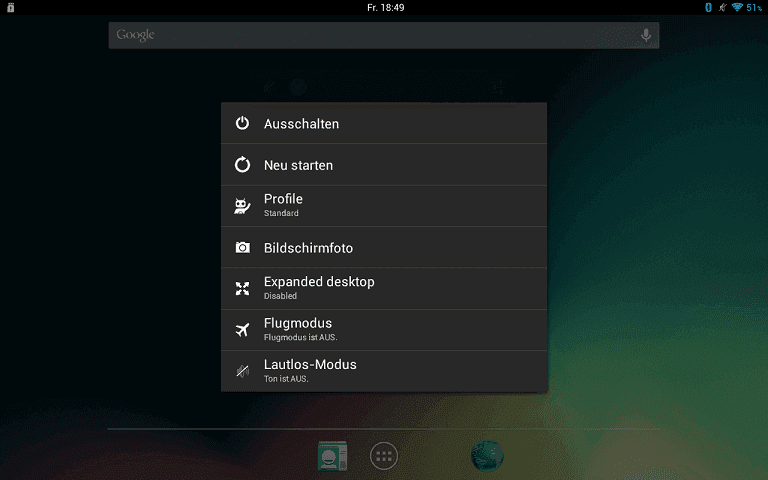768x480 pixels.
Task: Toggle Flugmodus airplane mode
Action: point(384,330)
